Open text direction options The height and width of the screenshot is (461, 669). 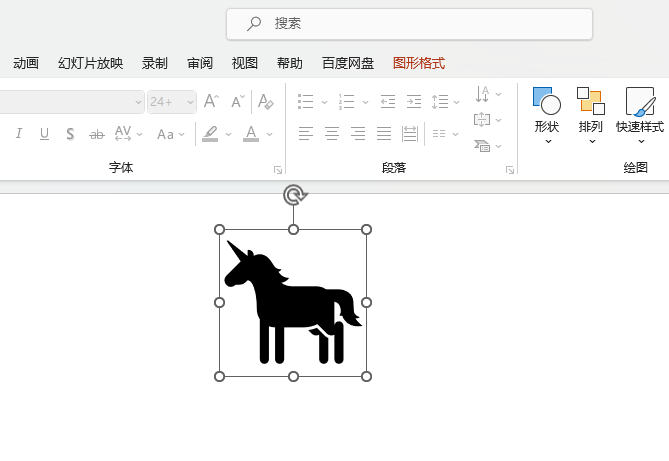(488, 94)
